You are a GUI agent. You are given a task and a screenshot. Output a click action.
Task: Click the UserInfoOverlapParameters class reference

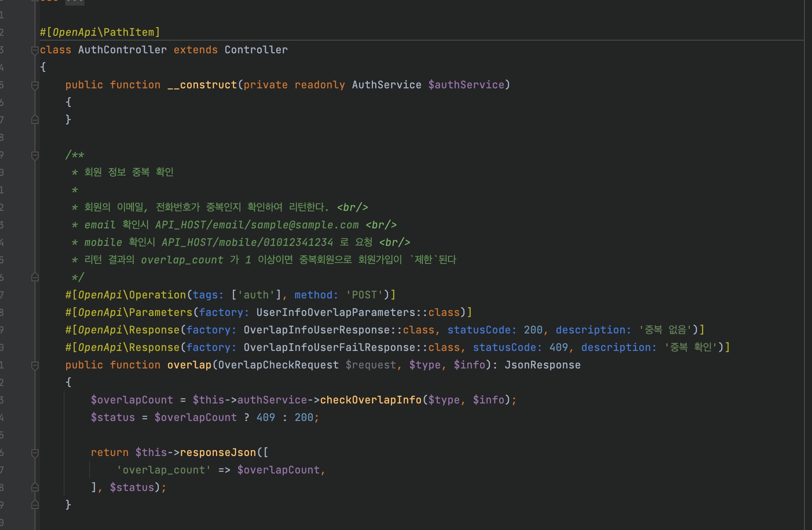[336, 312]
